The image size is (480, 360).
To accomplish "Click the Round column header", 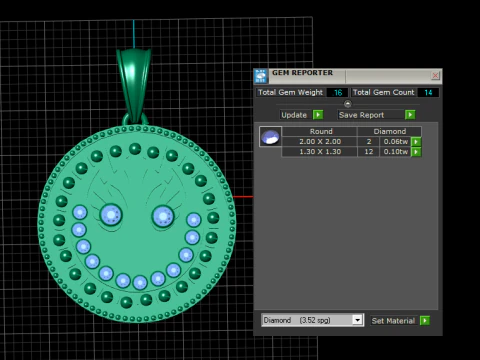I will pyautogui.click(x=321, y=131).
